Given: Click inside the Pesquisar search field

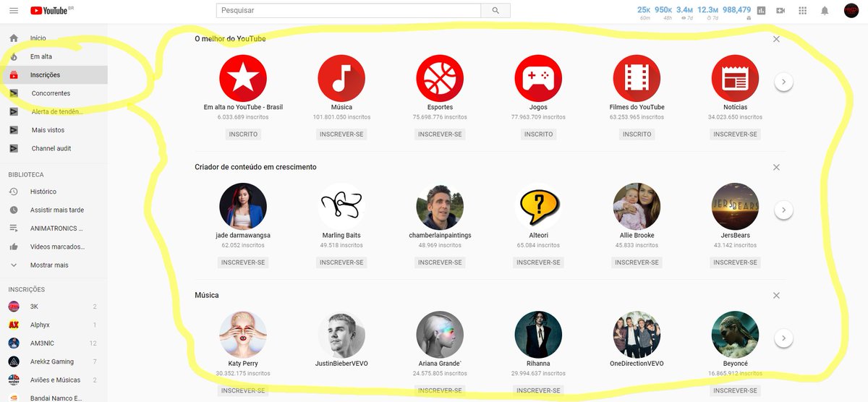Looking at the screenshot, I should [349, 10].
